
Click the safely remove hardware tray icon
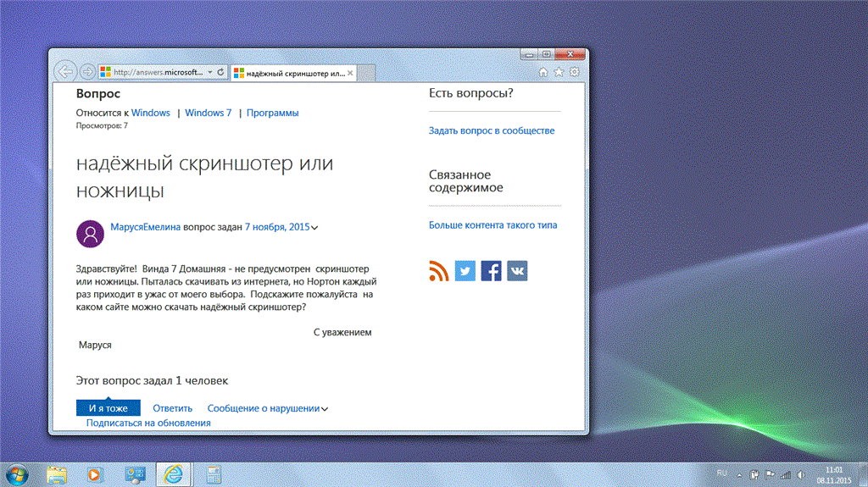pyautogui.click(x=754, y=475)
